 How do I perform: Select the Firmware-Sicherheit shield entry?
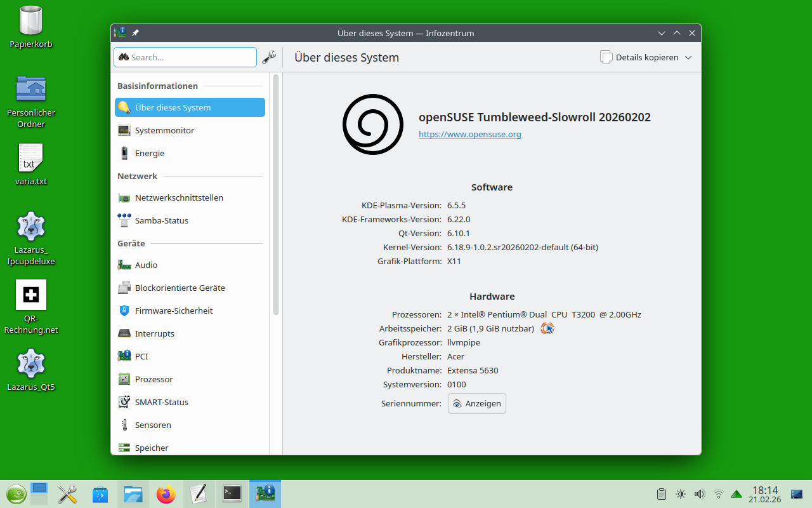pyautogui.click(x=173, y=311)
